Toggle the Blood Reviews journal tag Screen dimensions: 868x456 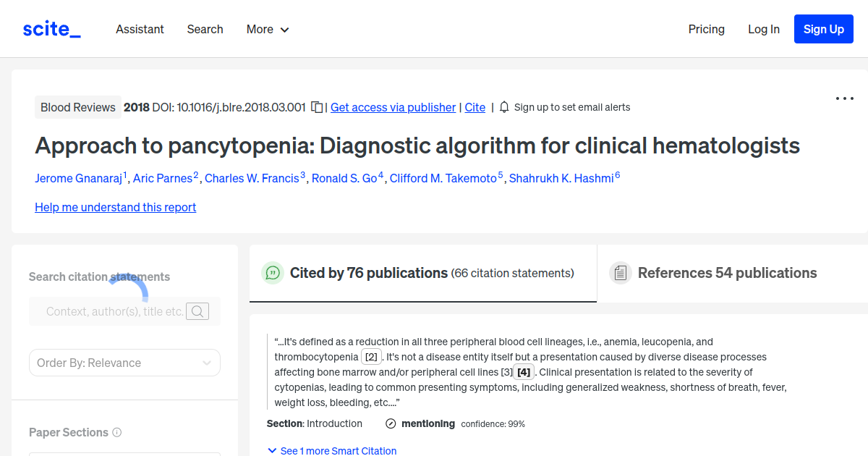tap(78, 106)
